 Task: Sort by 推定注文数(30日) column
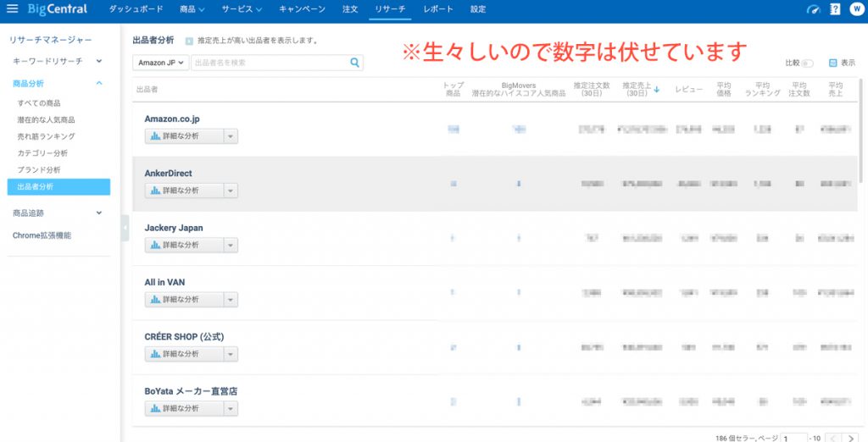(591, 89)
